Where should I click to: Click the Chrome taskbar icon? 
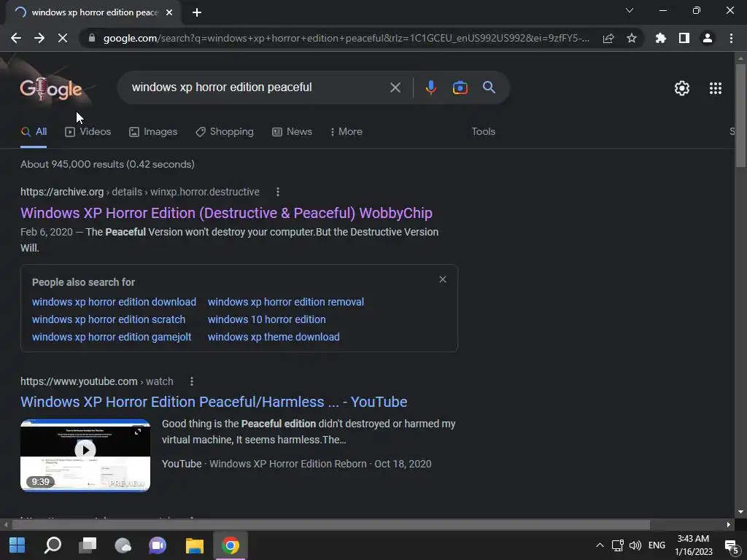tap(230, 545)
